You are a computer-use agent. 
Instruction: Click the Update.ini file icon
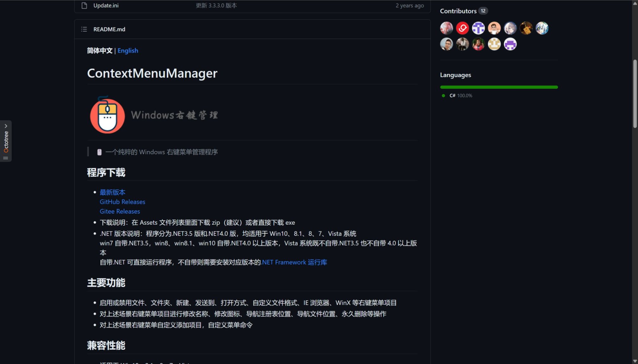pos(84,5)
